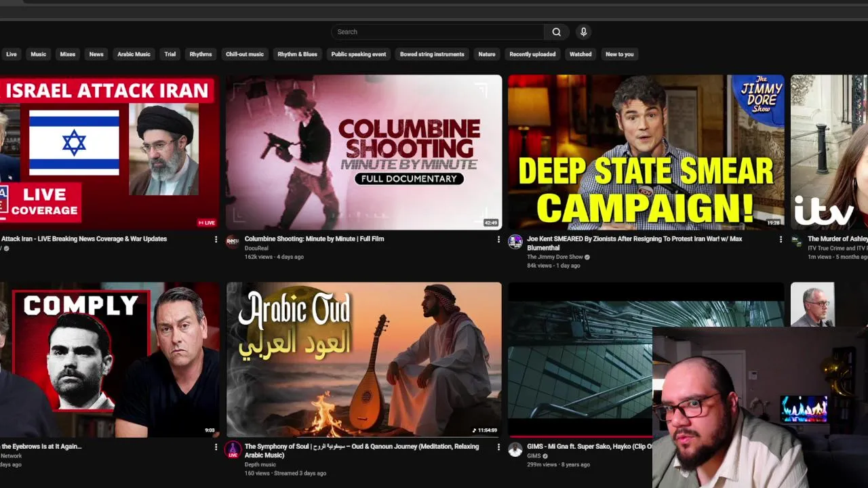The image size is (868, 488).
Task: Click '160 views • Streamed 3 days ago' text
Action: (x=285, y=474)
